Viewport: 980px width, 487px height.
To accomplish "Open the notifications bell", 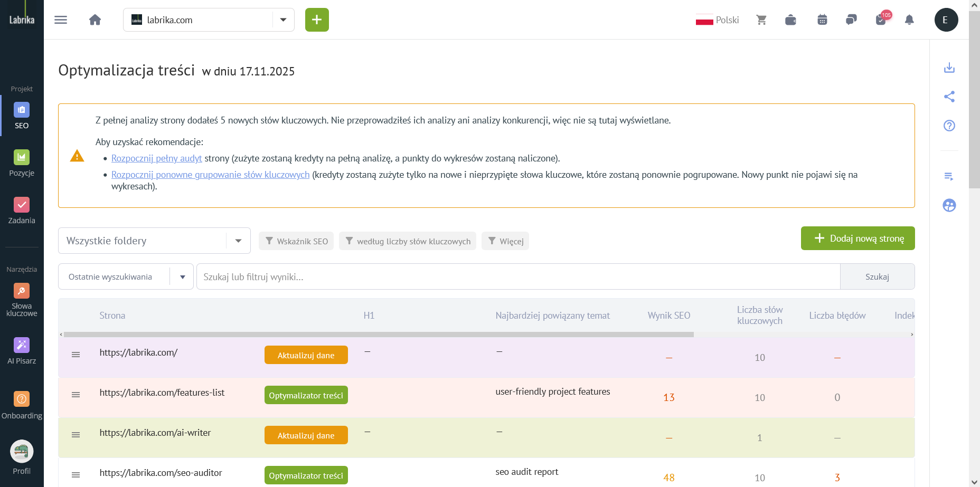I will coord(909,20).
